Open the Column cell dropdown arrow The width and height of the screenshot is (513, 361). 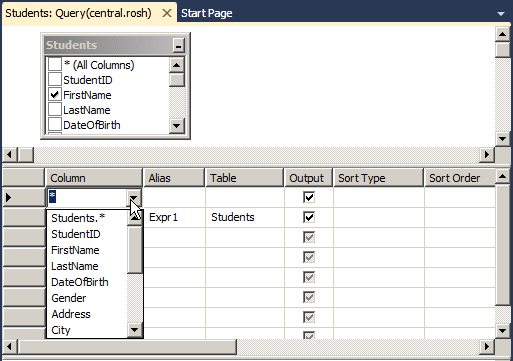[134, 198]
